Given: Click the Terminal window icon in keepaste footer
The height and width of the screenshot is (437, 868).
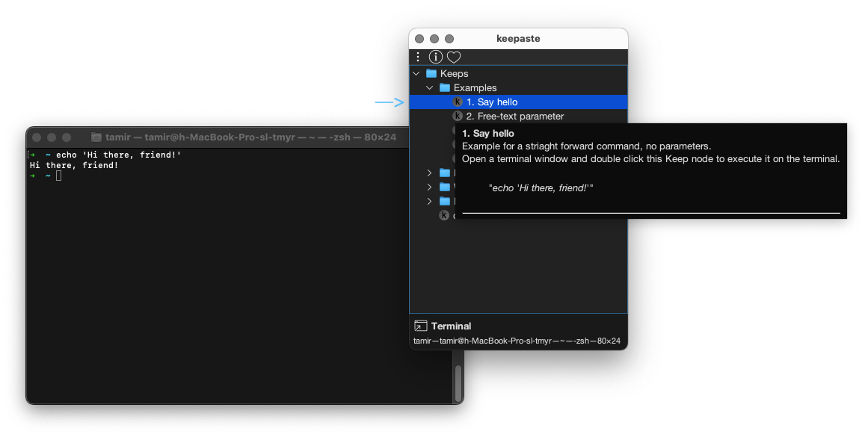Looking at the screenshot, I should [x=421, y=326].
